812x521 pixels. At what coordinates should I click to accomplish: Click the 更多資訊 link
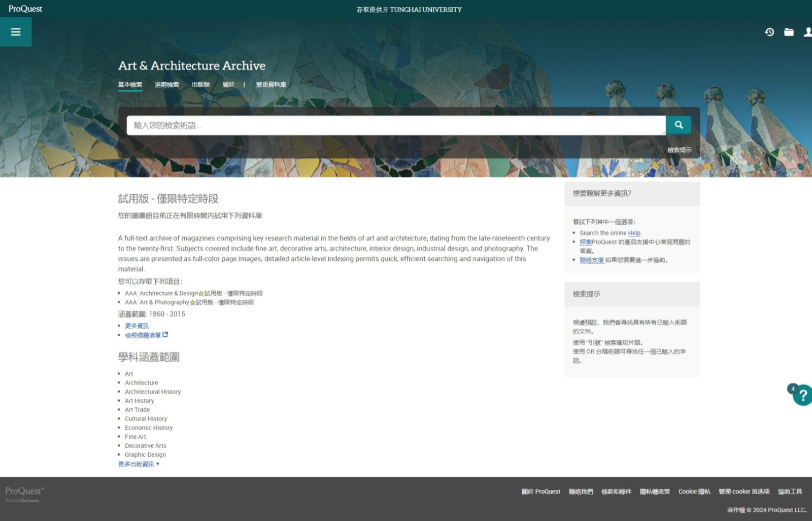click(x=137, y=326)
